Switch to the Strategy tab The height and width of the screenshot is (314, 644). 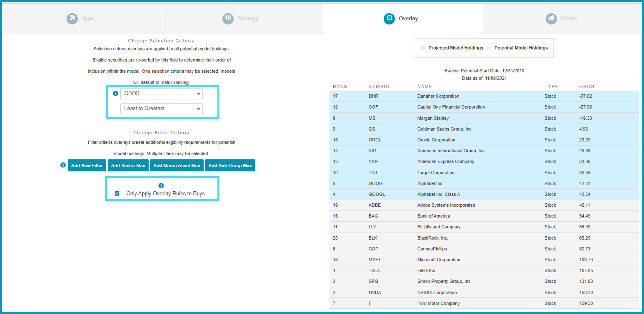243,19
